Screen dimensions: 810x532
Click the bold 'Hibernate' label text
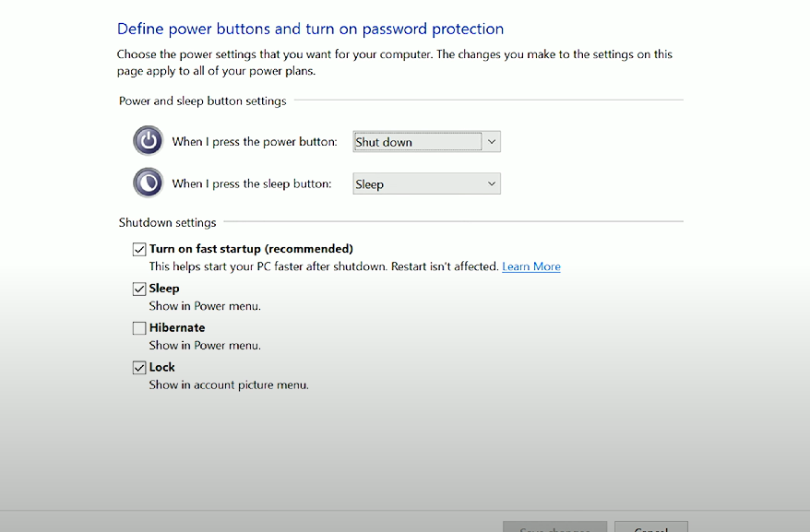point(177,328)
